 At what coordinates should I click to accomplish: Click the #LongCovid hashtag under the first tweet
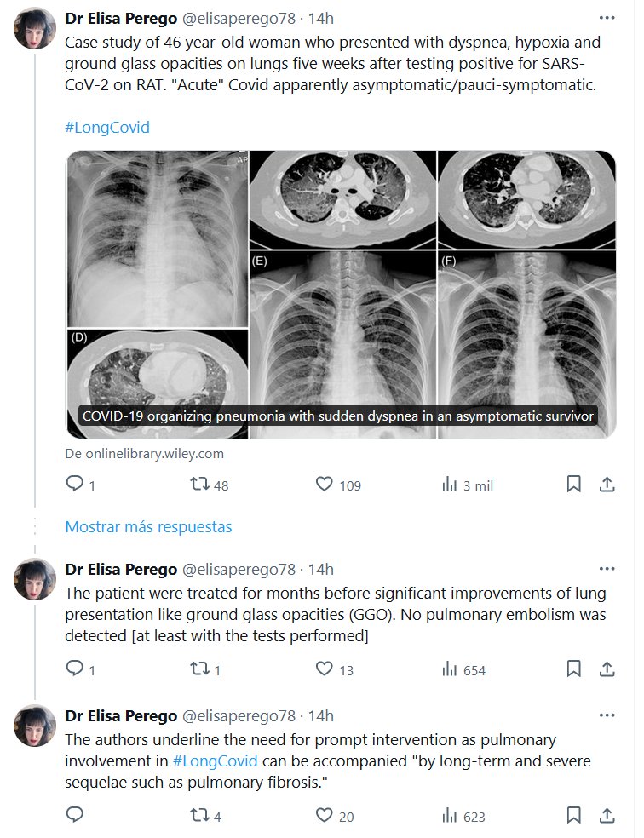(107, 128)
